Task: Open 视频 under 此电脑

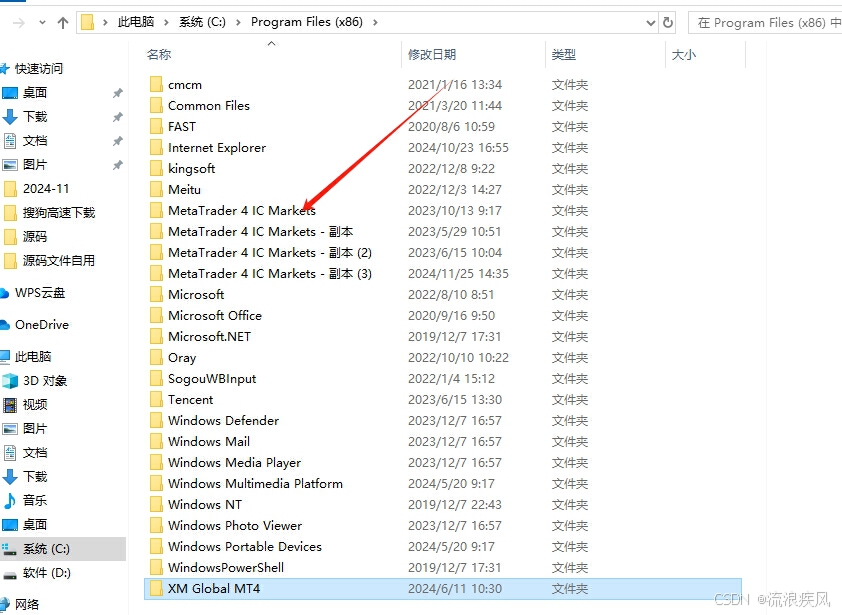Action: [x=35, y=404]
